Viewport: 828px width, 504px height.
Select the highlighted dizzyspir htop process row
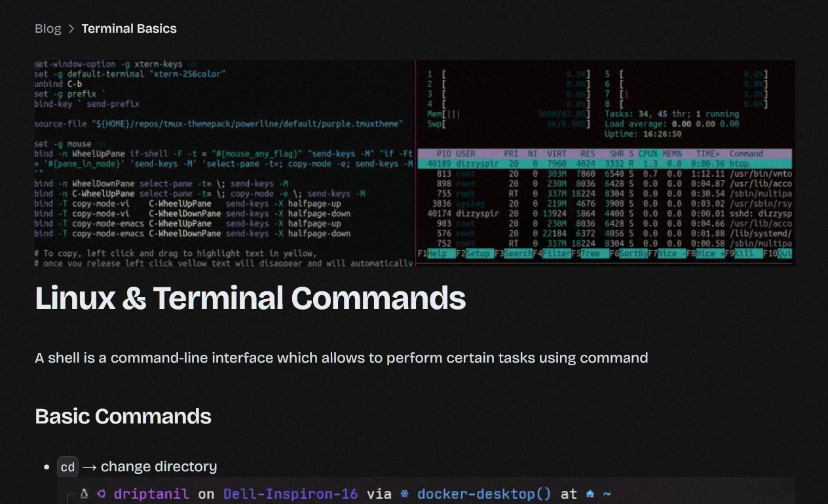coord(603,164)
